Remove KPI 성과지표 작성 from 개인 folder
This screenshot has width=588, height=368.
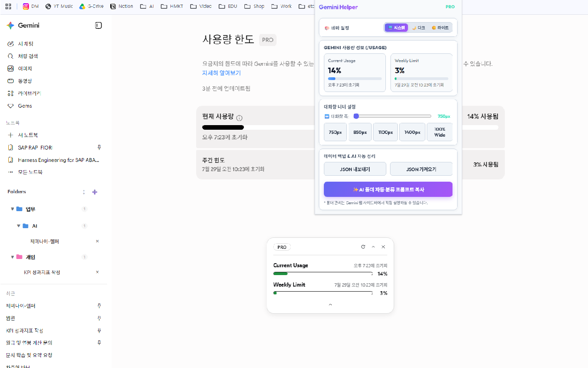click(x=97, y=272)
